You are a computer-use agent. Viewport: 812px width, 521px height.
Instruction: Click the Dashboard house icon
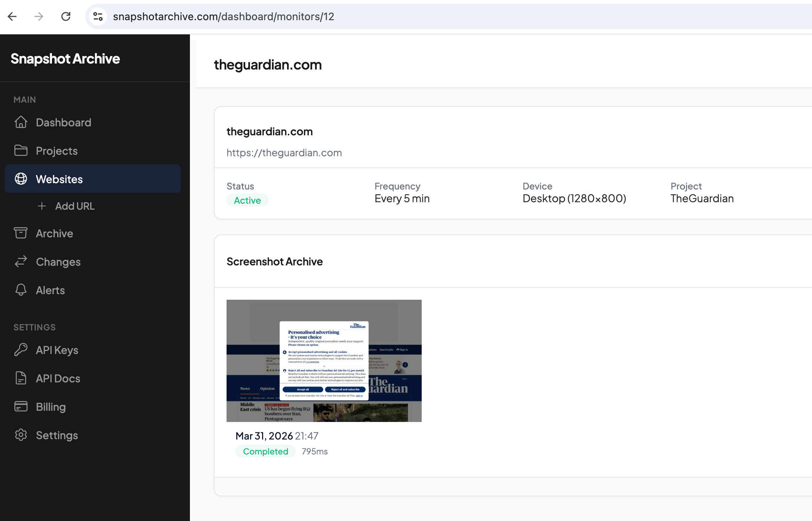[21, 122]
